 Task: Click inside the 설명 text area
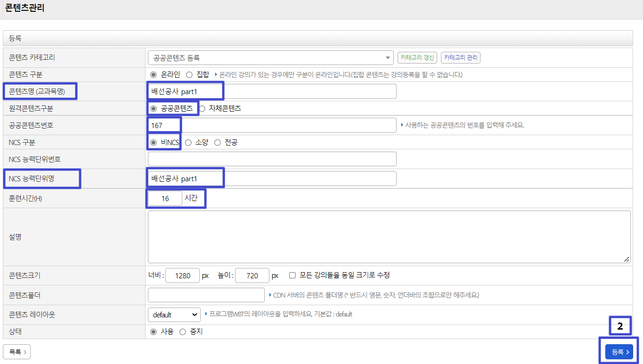pos(389,236)
